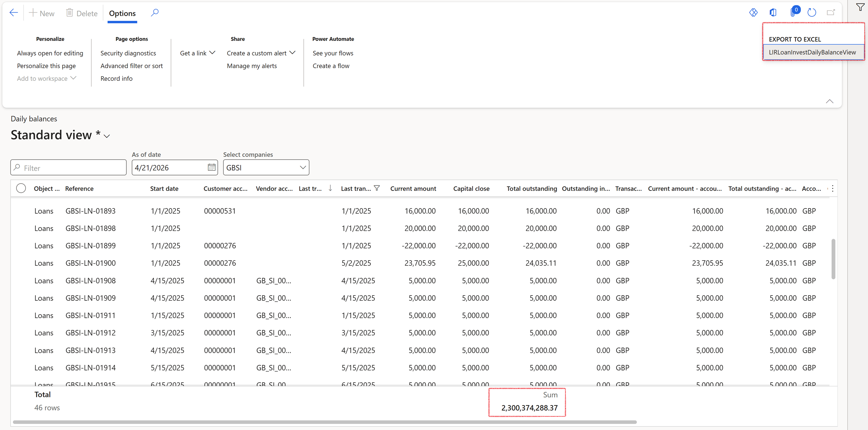Screen dimensions: 868x430
Task: Open the filter pane funnel icon
Action: click(860, 7)
